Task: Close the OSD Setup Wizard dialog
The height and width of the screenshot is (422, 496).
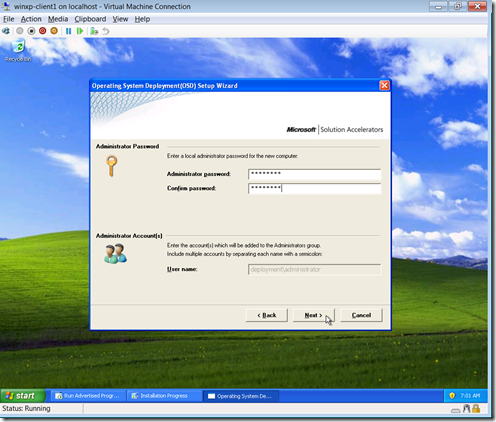Action: [x=384, y=86]
